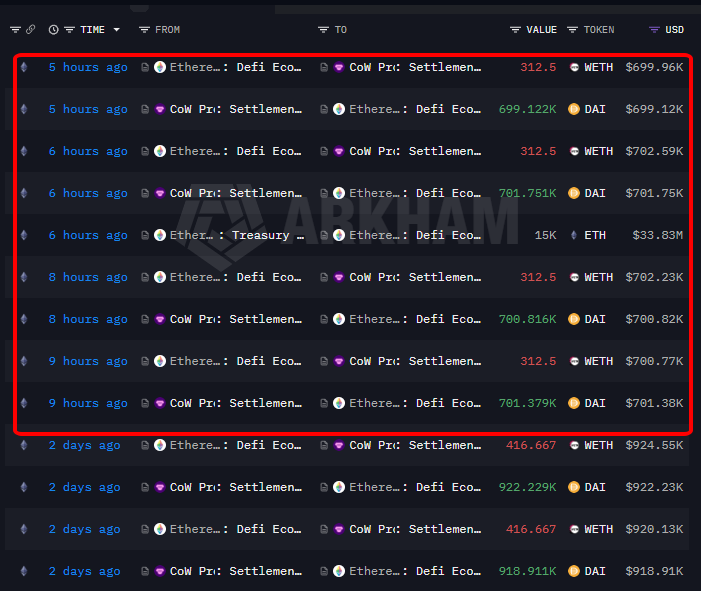This screenshot has width=701, height=591.
Task: Open the '5 hours ago' link on the DAI row
Action: [88, 109]
